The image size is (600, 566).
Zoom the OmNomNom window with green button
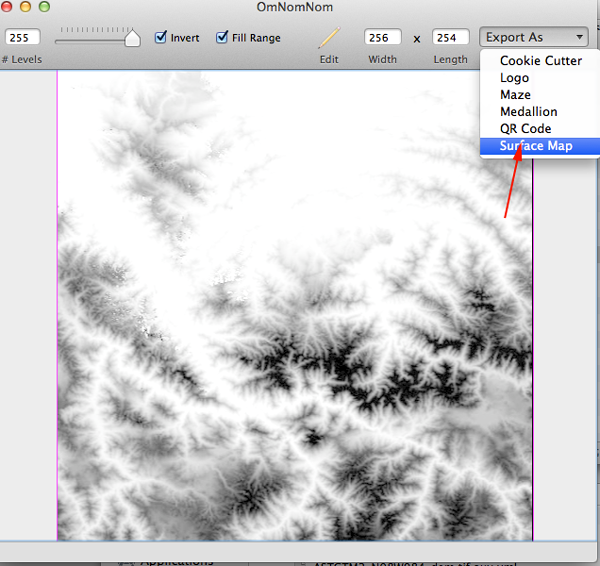44,6
